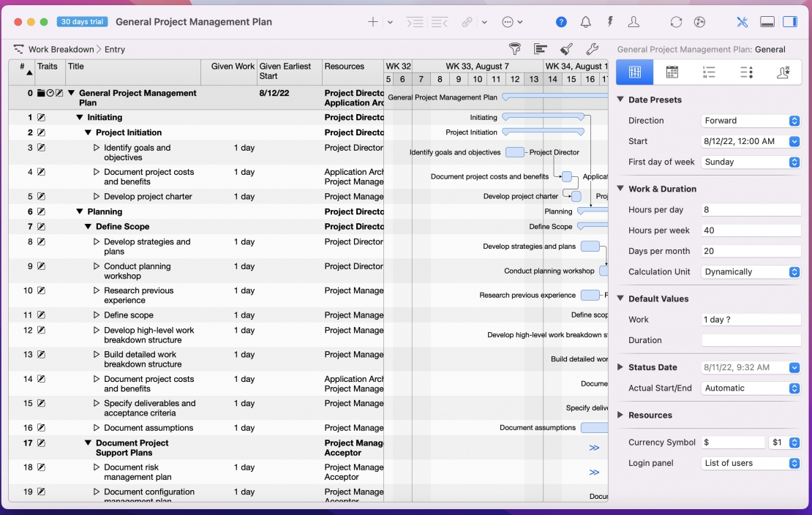The image size is (812, 515).
Task: Open the Direction dropdown set to Forward
Action: (x=751, y=121)
